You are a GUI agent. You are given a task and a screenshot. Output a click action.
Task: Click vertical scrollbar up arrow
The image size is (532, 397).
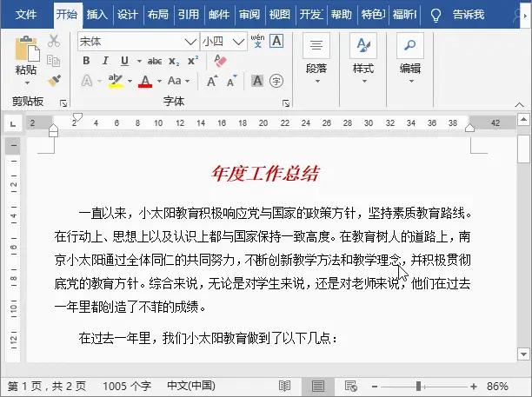(x=523, y=119)
